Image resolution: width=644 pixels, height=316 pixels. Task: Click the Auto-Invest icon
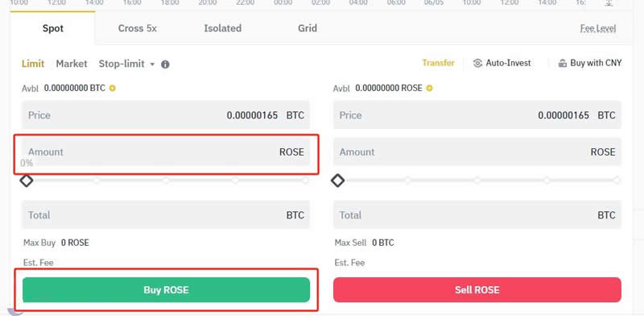(477, 63)
